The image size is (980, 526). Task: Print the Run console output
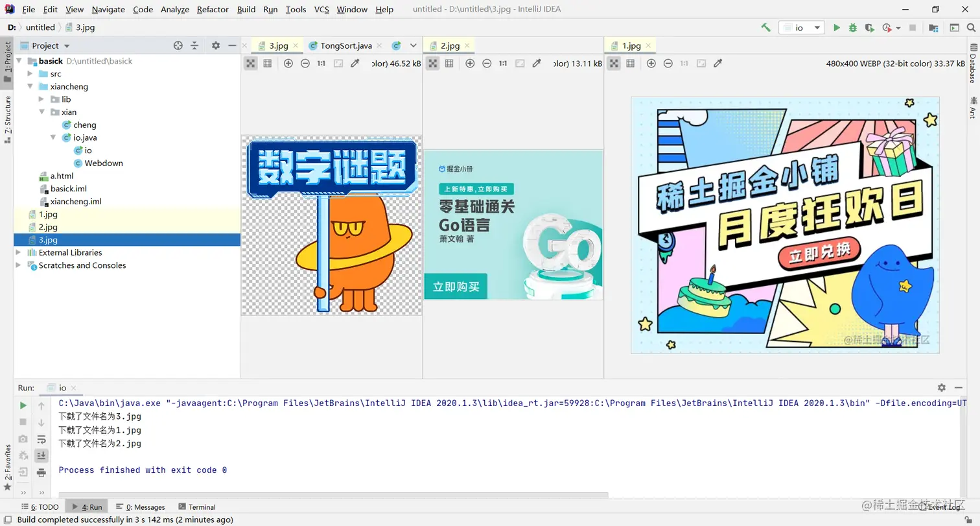pyautogui.click(x=41, y=473)
